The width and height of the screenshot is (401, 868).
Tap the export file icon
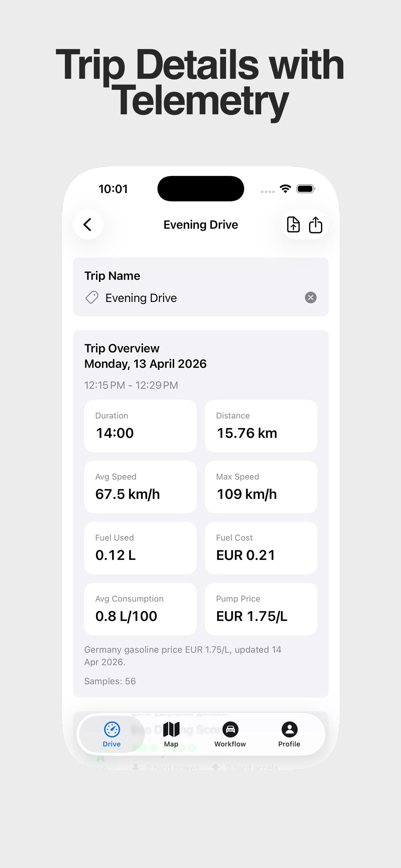(x=293, y=224)
